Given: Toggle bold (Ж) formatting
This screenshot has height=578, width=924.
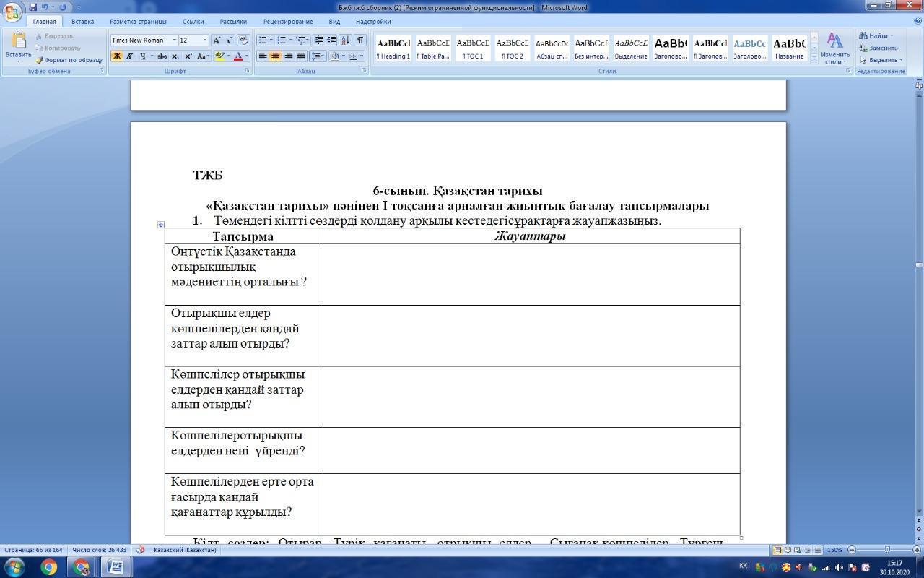Looking at the screenshot, I should (117, 56).
